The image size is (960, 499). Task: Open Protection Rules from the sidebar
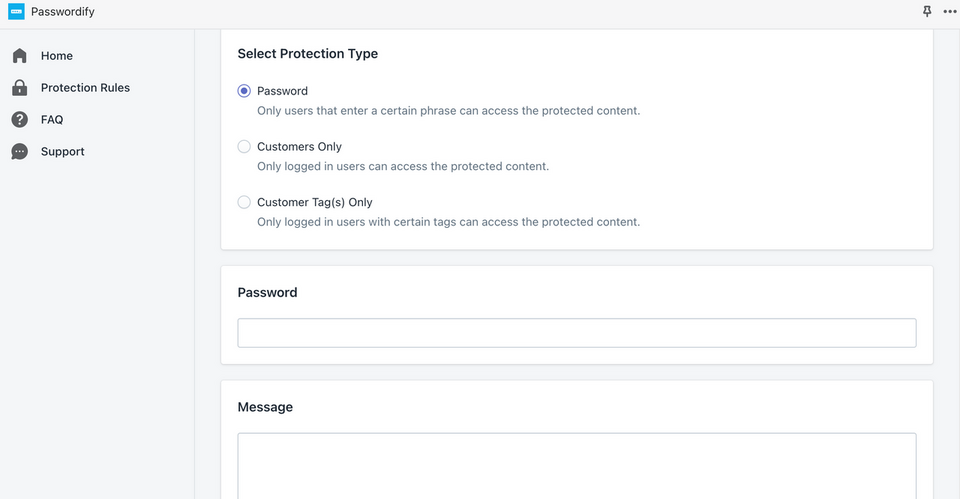[x=85, y=88]
